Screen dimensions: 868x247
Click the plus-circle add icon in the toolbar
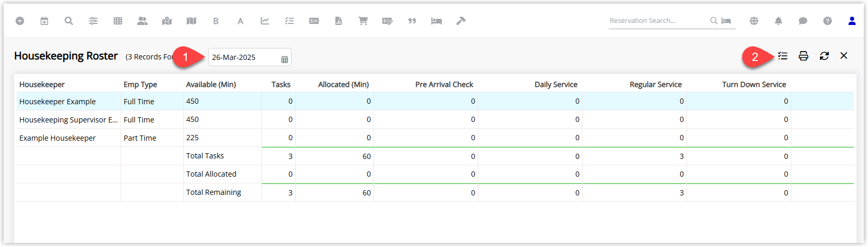coord(20,21)
